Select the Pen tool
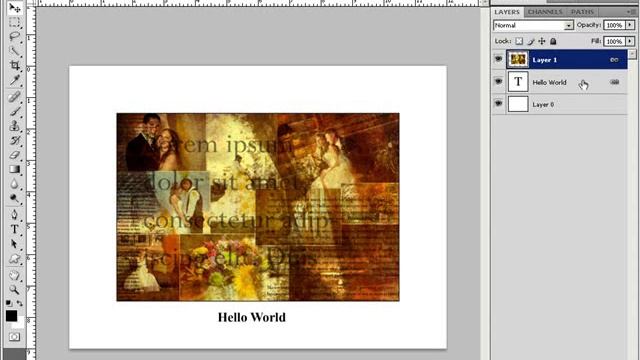This screenshot has width=640, height=360. pyautogui.click(x=14, y=215)
